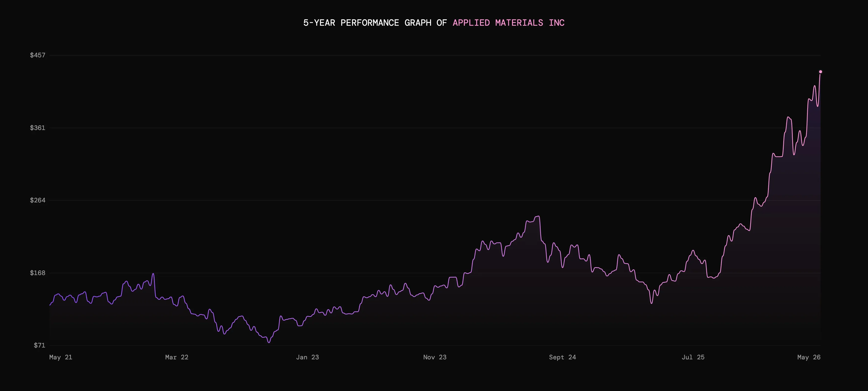Click the 'Sept 24' x-axis label
The width and height of the screenshot is (868, 391).
pos(562,357)
